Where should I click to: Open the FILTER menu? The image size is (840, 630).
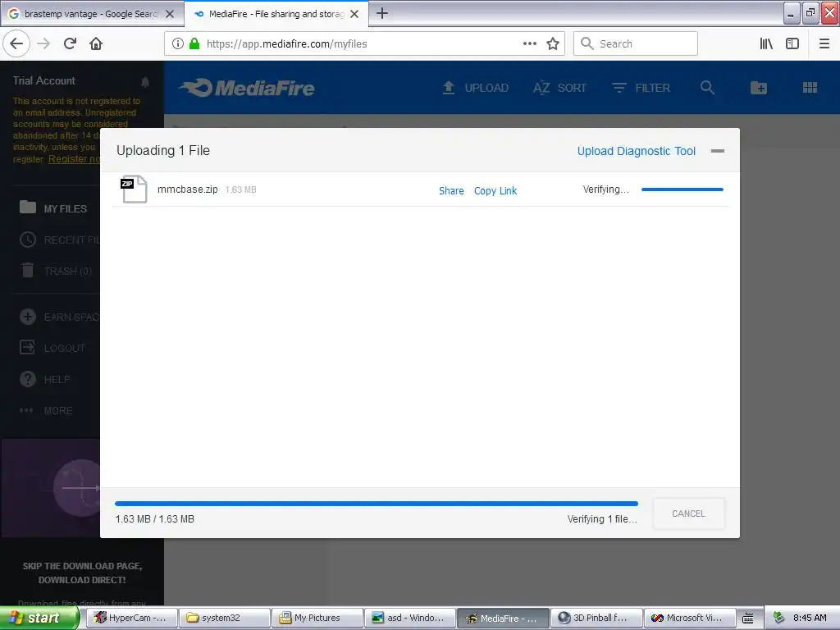tap(641, 87)
